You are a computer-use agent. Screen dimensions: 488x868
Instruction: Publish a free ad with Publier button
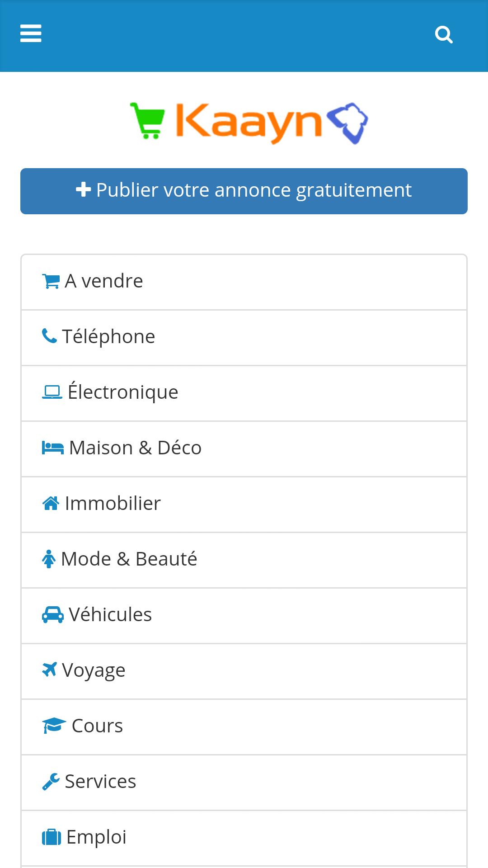(244, 191)
